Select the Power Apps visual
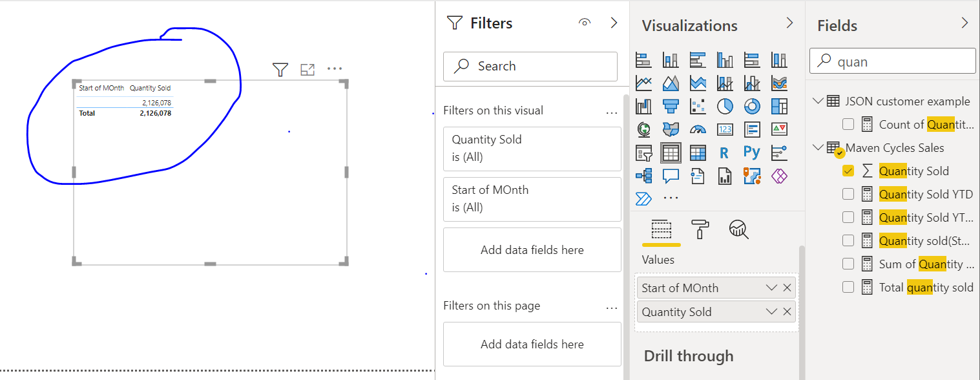980x380 pixels. [780, 175]
